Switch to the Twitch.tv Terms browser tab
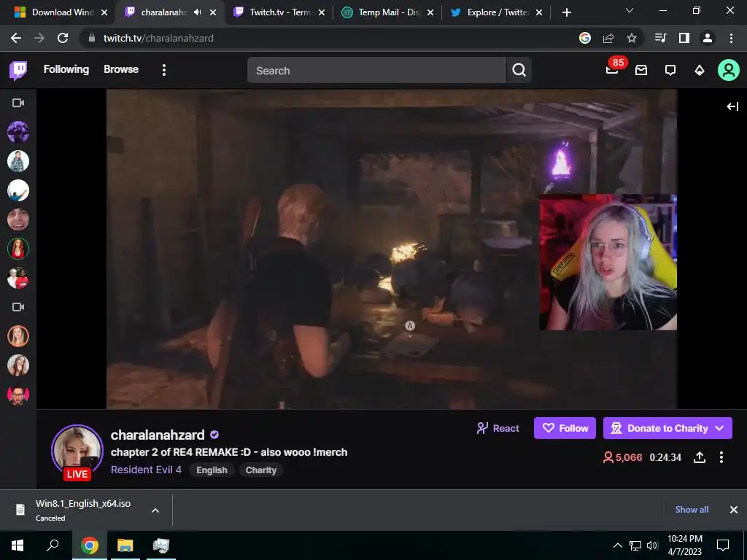Image resolution: width=747 pixels, height=560 pixels. point(279,12)
